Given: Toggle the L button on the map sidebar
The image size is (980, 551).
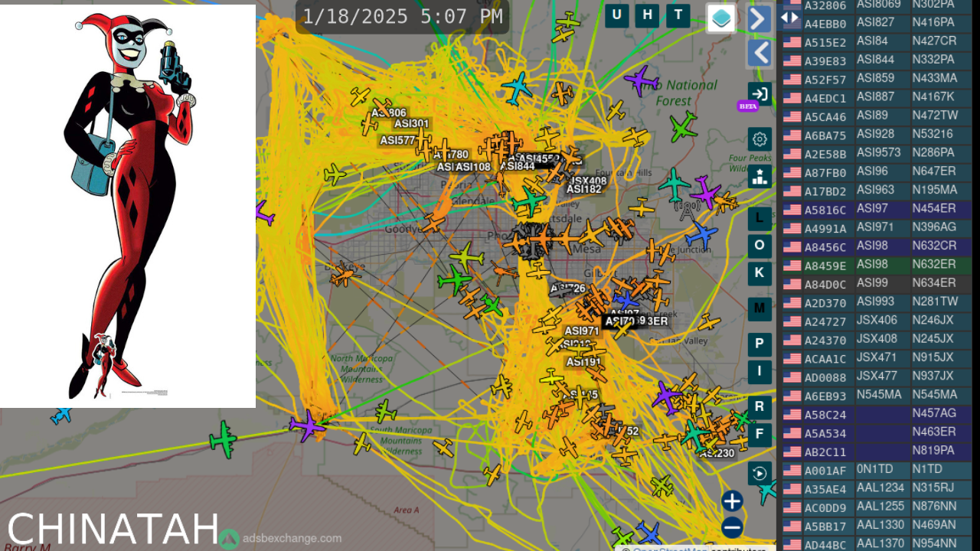Looking at the screenshot, I should click(x=759, y=218).
